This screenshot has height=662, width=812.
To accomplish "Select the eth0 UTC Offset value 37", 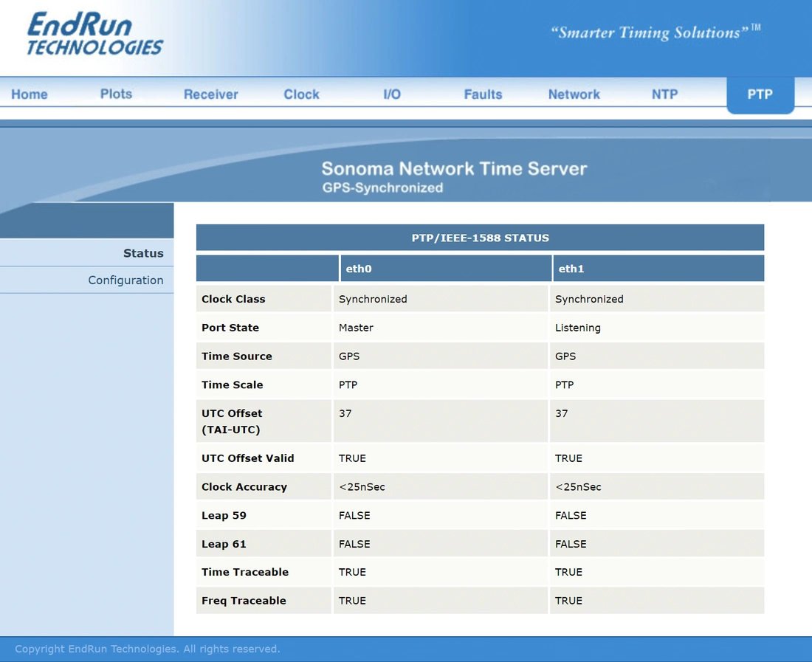I will point(345,413).
